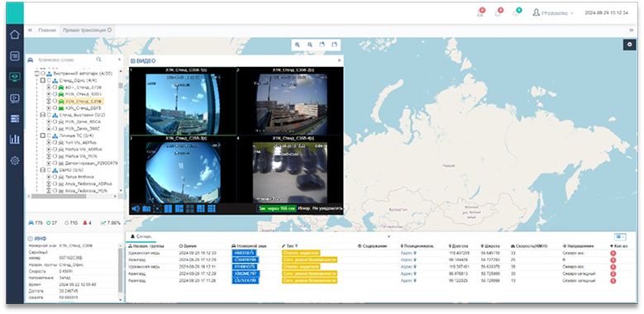The width and height of the screenshot is (644, 314).
Task: Select the live monitor icon in sidebar
Action: 15,77
